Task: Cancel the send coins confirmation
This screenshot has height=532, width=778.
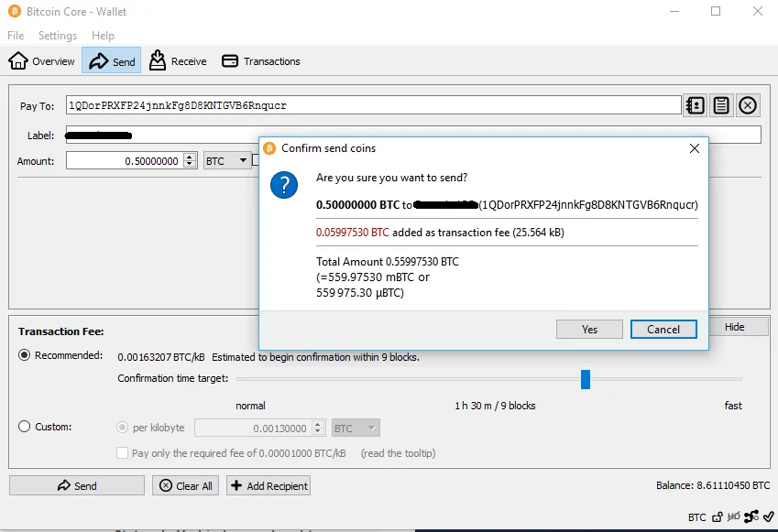Action: [x=663, y=330]
